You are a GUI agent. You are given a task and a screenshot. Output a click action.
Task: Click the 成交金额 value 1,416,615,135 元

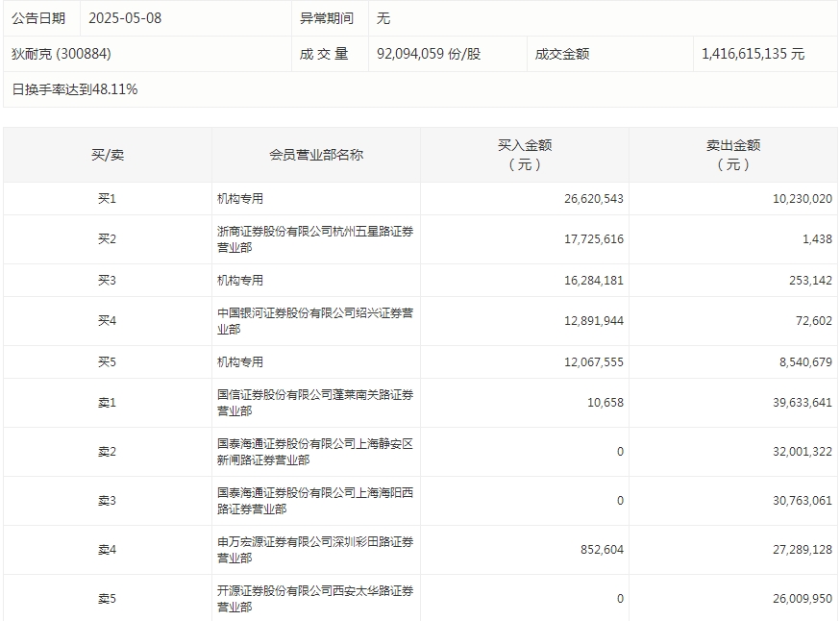point(753,54)
